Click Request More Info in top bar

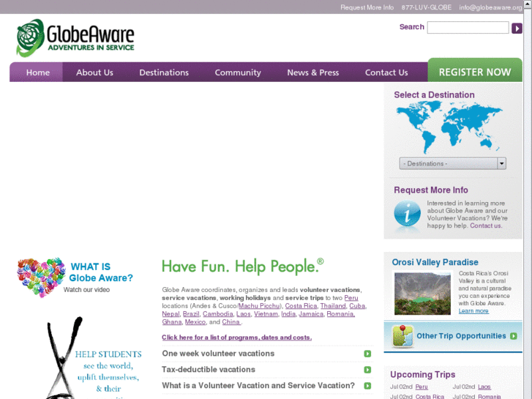pyautogui.click(x=367, y=7)
